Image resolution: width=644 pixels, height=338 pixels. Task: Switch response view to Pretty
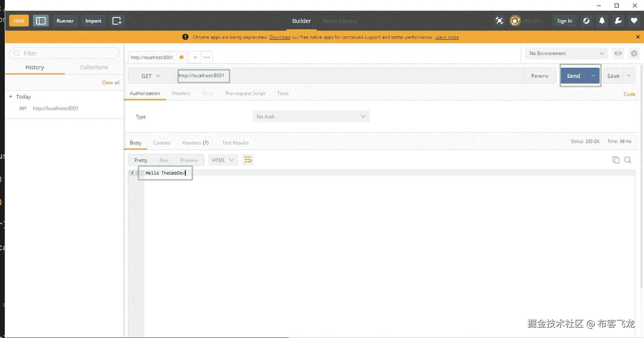click(141, 160)
